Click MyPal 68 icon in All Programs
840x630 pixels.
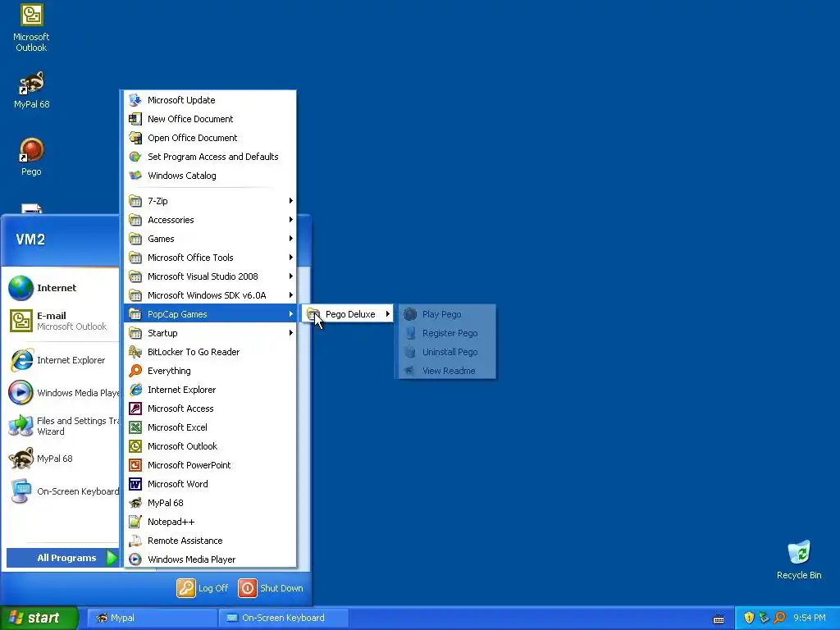click(135, 503)
